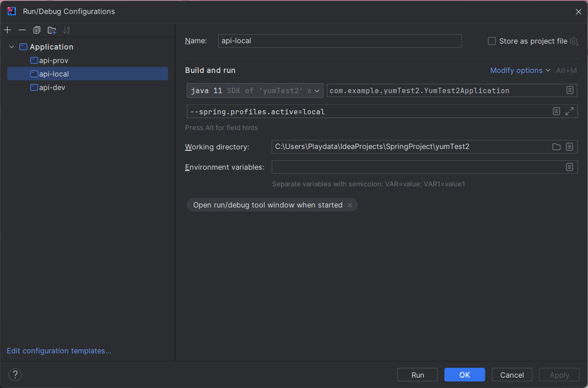Click the IntelliJ IDEA logo in title bar

tap(12, 11)
